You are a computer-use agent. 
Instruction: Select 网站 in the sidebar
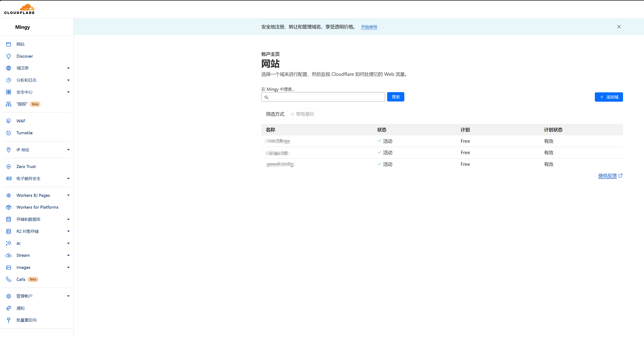(x=21, y=44)
